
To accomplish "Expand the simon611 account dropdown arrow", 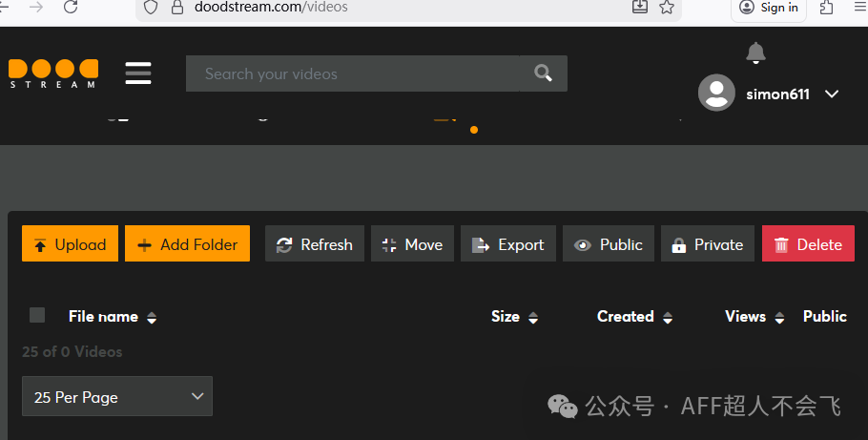I will tap(832, 94).
